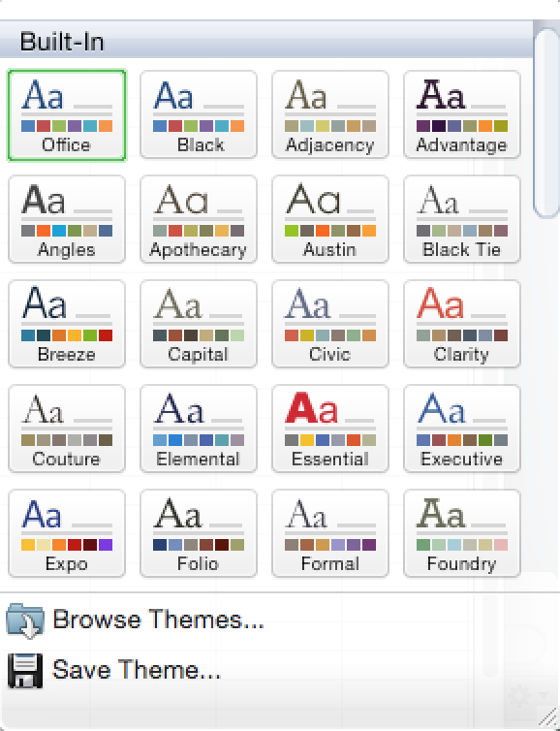Pick the Advantage theme
Screen dimensions: 560x731
462,114
